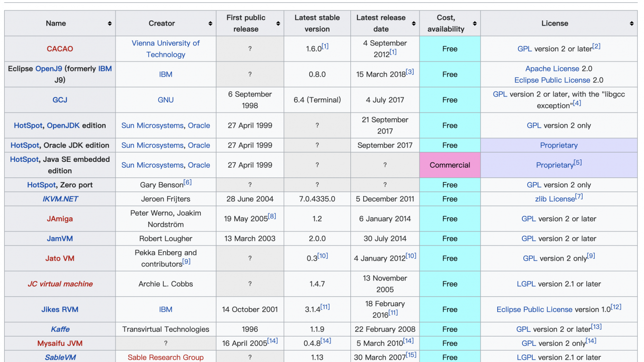Open the CACAO article link
This screenshot has width=644, height=362.
click(60, 49)
